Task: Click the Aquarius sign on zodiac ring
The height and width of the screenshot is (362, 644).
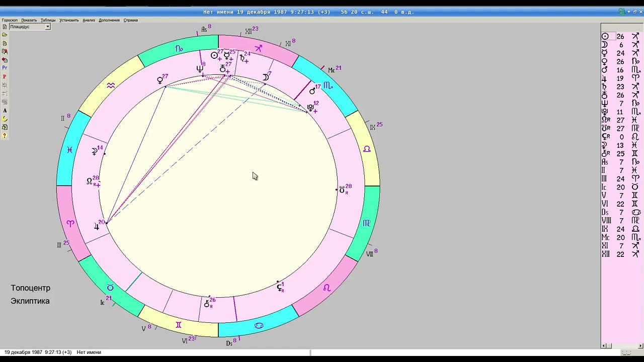Action: [111, 86]
